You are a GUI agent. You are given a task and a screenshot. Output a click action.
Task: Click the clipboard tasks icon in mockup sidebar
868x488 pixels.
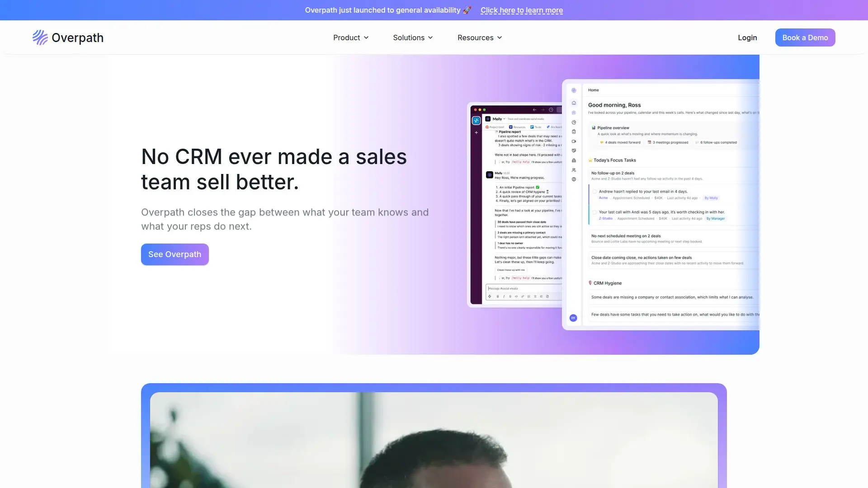[574, 132]
